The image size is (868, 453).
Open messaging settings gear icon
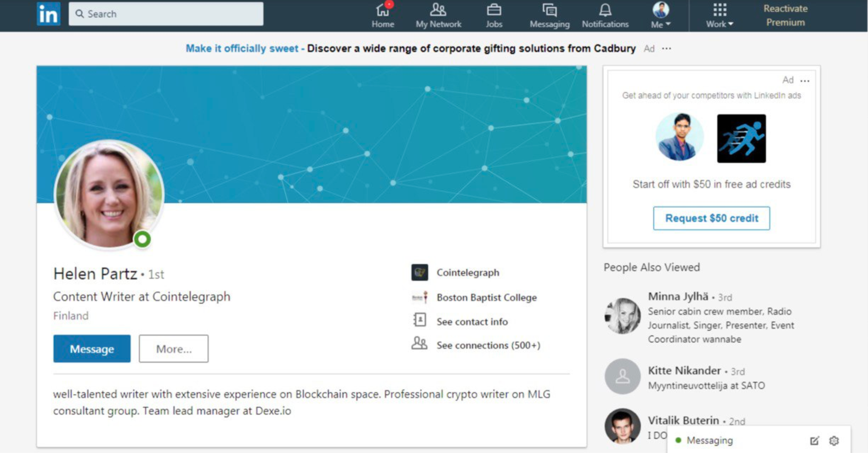[834, 441]
